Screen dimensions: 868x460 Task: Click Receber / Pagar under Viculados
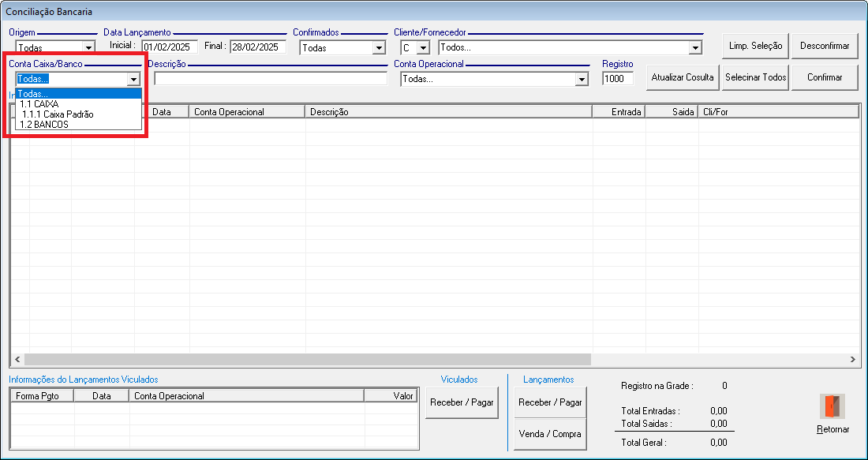[x=462, y=402]
